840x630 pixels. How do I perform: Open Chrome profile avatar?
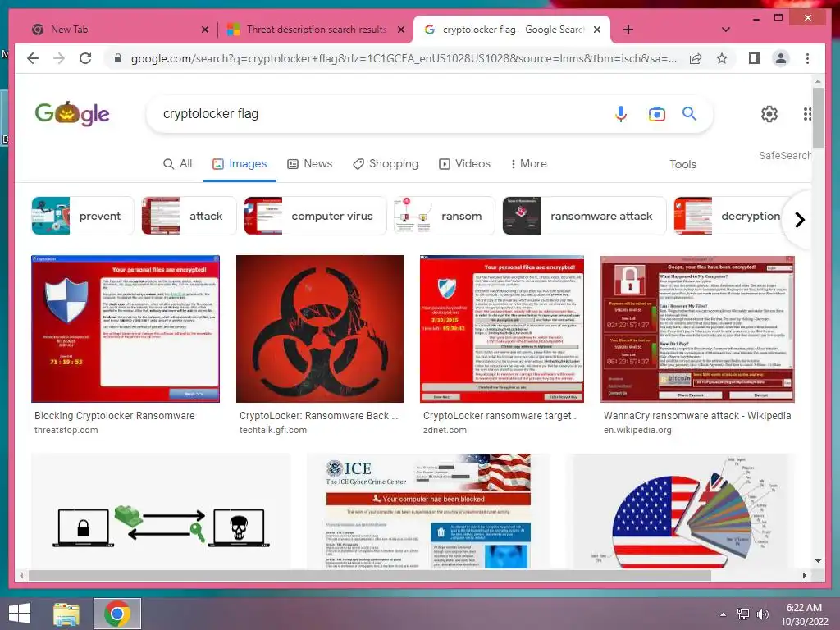[781, 58]
